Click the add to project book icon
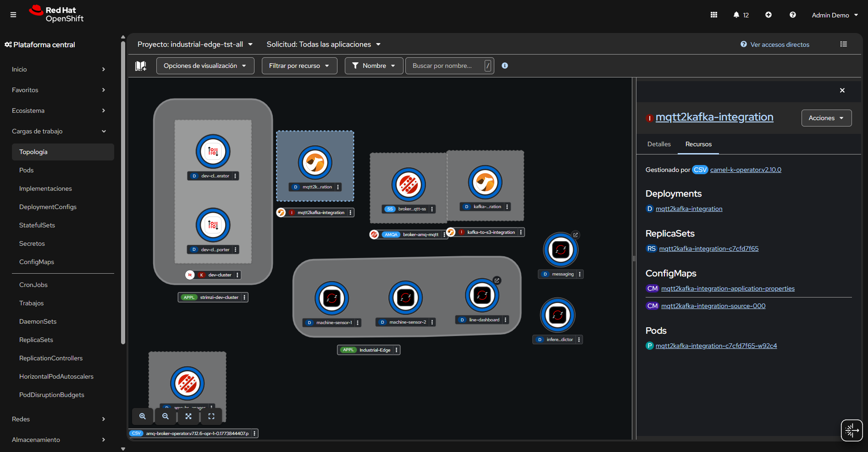This screenshot has height=452, width=868. 141,66
